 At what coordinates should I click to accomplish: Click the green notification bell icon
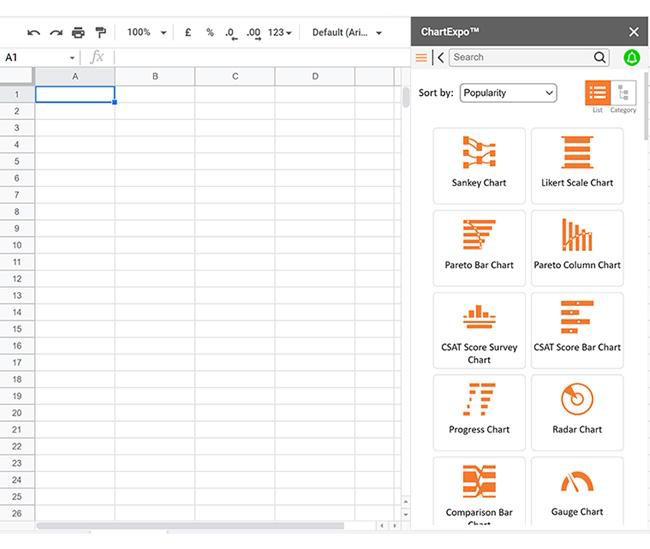632,57
